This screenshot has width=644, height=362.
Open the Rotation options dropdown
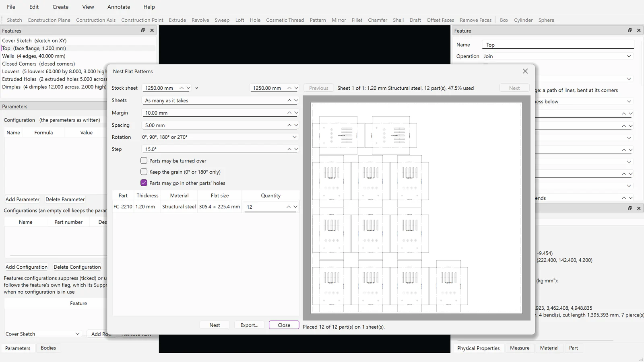[295, 137]
